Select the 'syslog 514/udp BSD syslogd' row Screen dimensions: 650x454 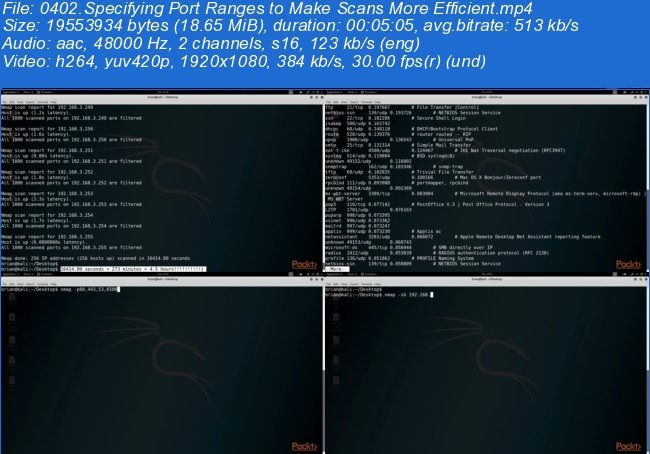pos(390,156)
